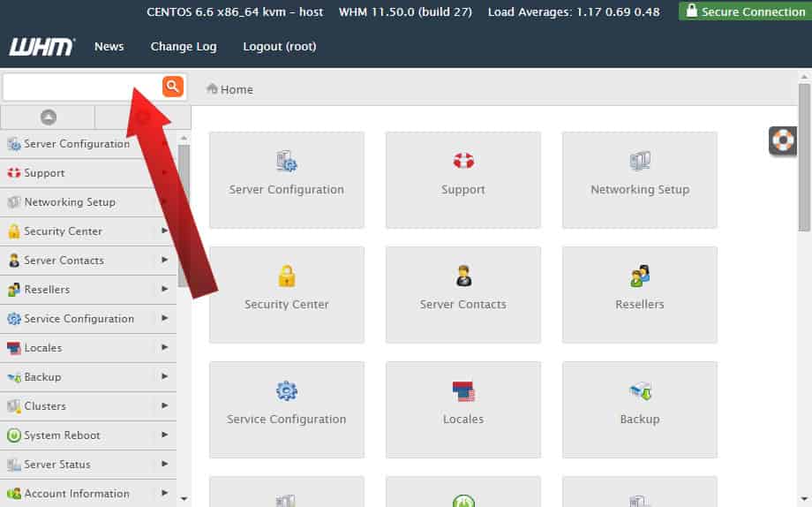Click Security Center sidebar lock icon

tap(14, 231)
